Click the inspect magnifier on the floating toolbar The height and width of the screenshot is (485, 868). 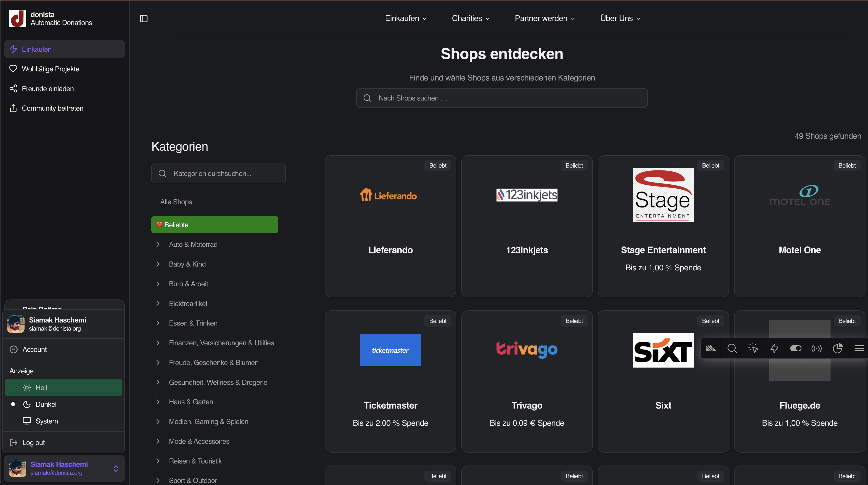click(732, 348)
